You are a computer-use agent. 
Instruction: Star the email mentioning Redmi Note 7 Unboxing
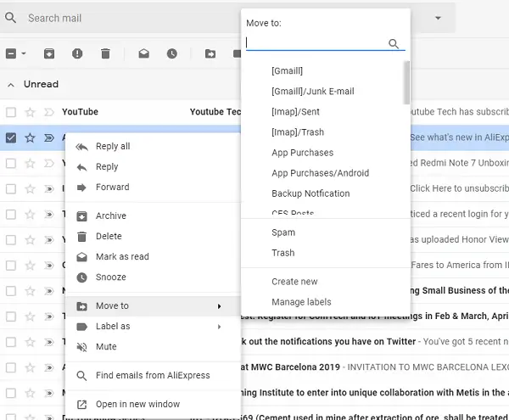pyautogui.click(x=31, y=163)
